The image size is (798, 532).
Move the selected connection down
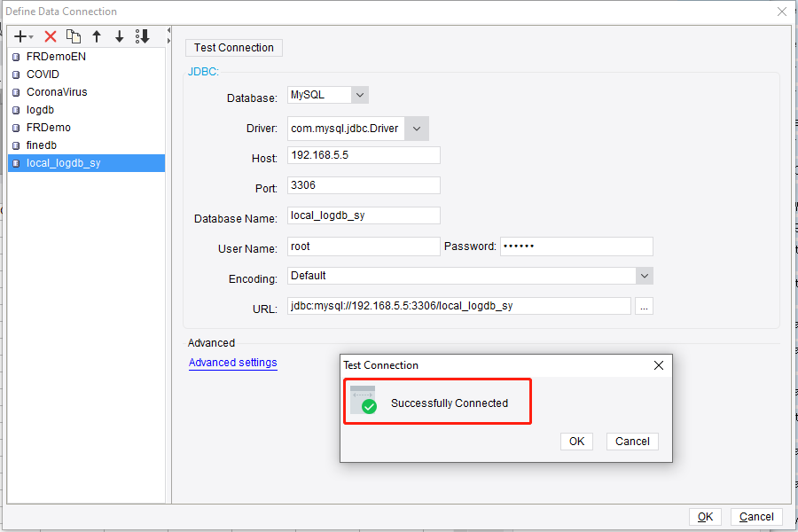119,36
